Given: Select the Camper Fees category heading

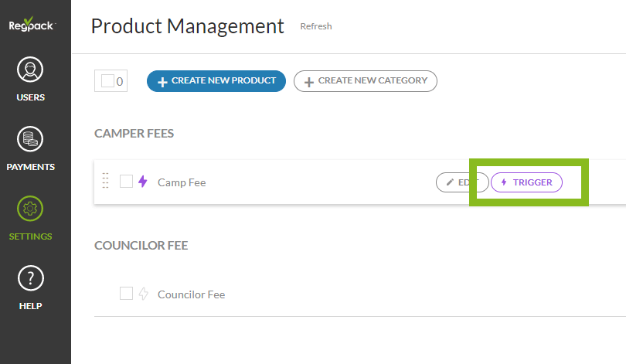Looking at the screenshot, I should [x=134, y=134].
